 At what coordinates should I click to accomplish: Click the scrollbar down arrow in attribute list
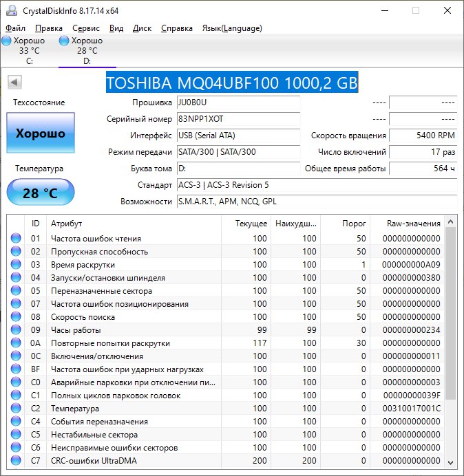coord(451,462)
